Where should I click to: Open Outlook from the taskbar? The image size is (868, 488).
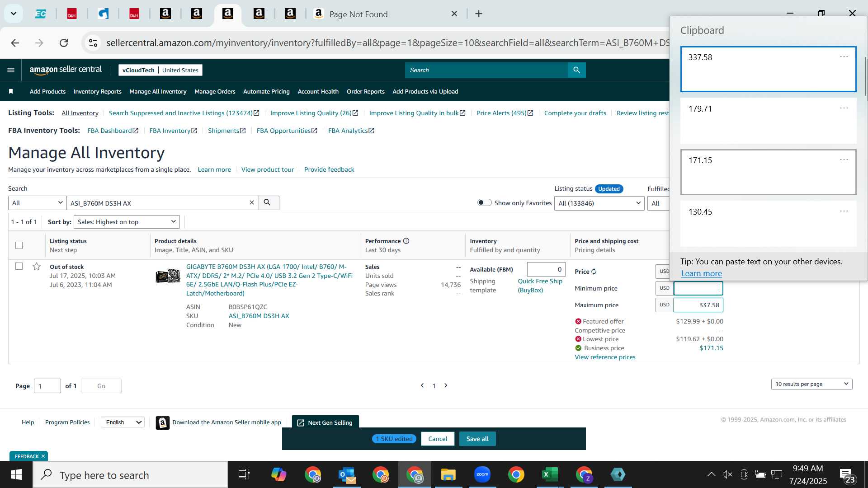click(x=347, y=474)
